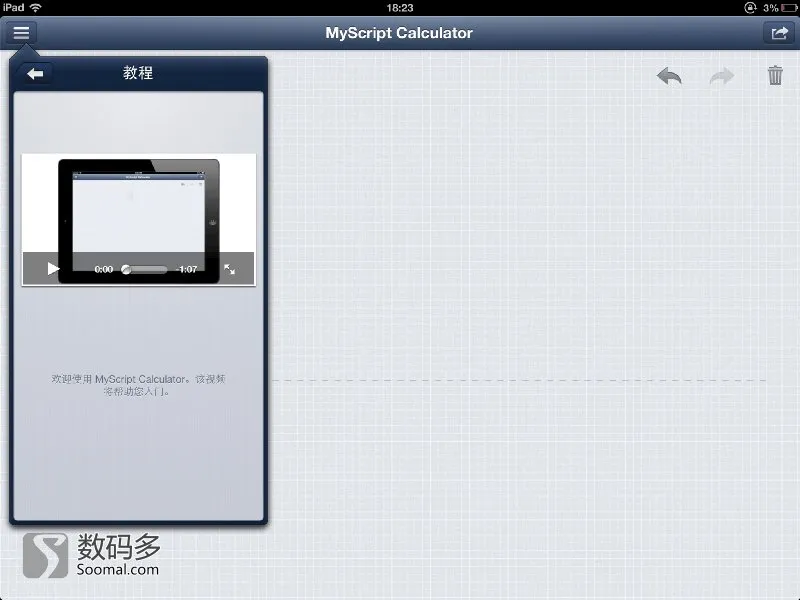This screenshot has width=800, height=600.
Task: Click the 0:00 elapsed time label
Action: [x=104, y=269]
